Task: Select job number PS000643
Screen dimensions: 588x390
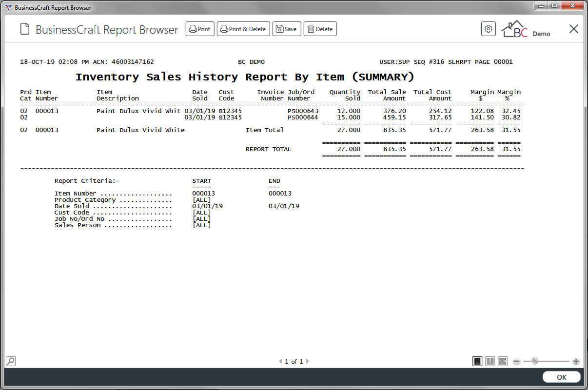Action: pos(303,111)
